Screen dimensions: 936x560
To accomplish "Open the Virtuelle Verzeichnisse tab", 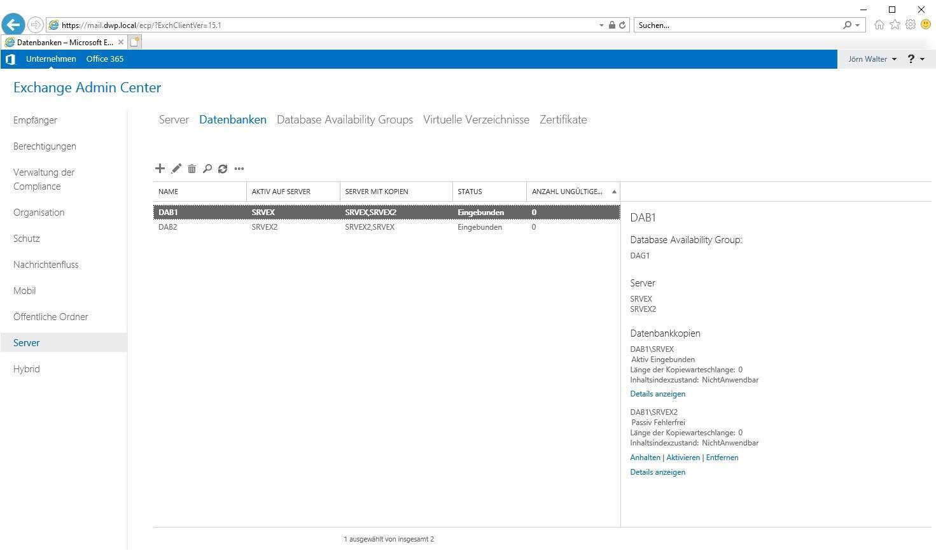I will click(x=476, y=120).
